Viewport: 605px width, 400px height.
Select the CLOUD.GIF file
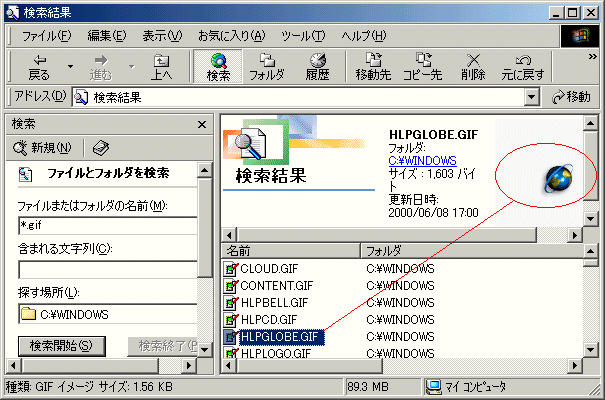269,268
